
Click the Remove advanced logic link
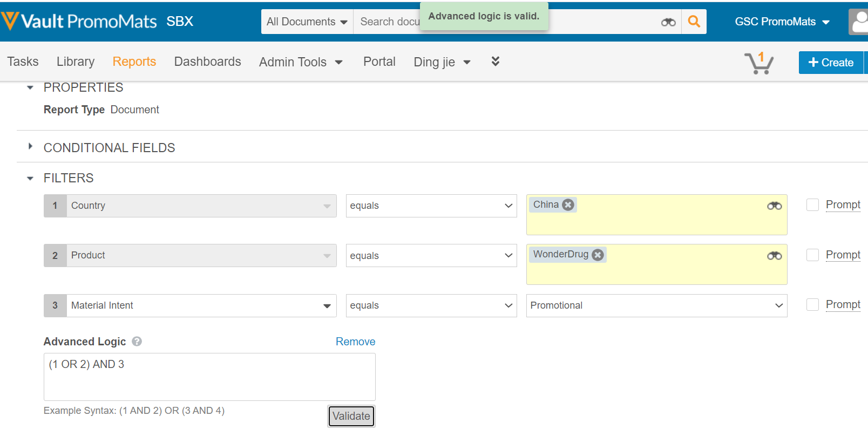[355, 342]
